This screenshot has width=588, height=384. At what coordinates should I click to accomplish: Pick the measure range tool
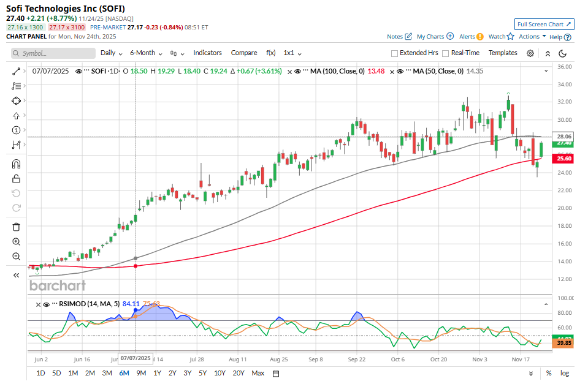16,145
